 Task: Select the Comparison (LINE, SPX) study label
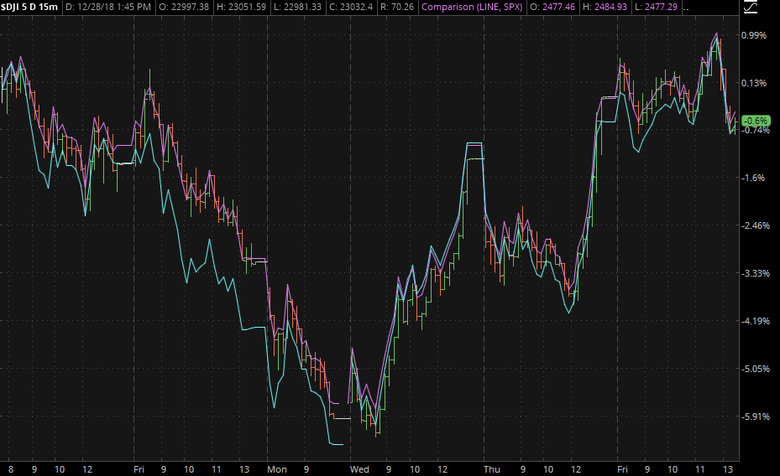472,7
